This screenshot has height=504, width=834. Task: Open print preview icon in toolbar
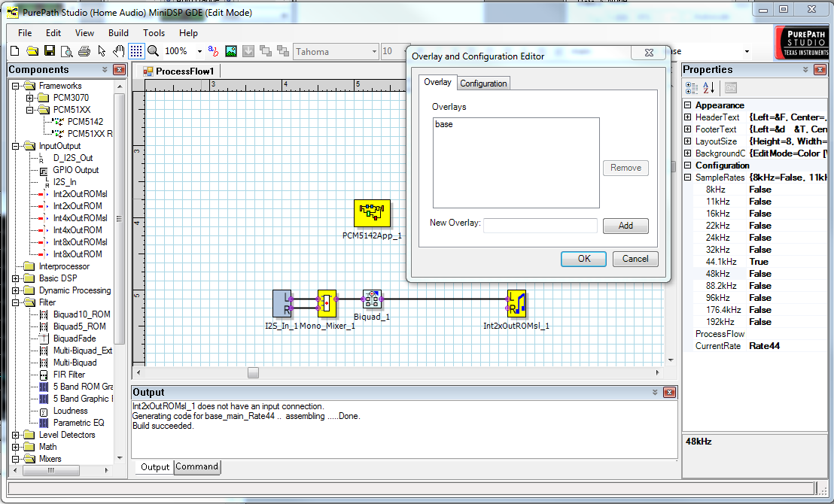pos(66,51)
